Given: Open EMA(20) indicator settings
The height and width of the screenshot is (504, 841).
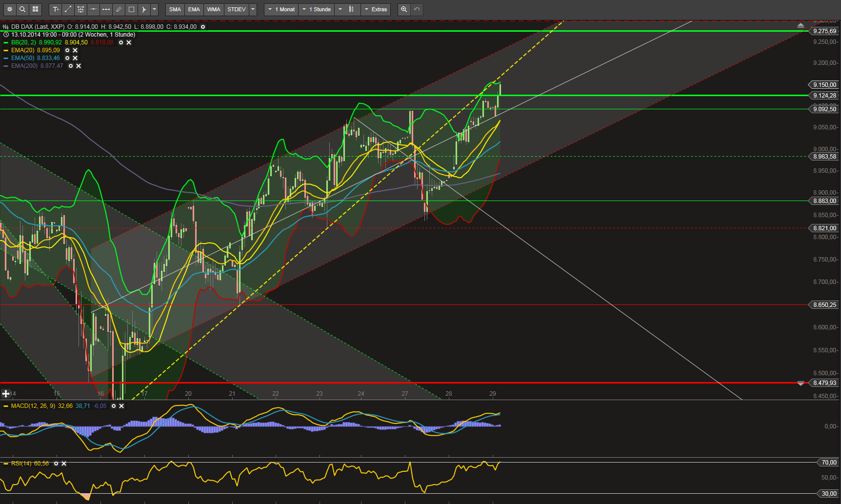Looking at the screenshot, I should point(67,50).
